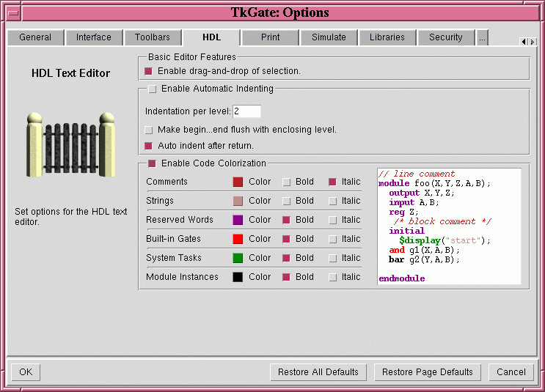The image size is (545, 392).
Task: Turn off Italic for Comments
Action: 332,182
